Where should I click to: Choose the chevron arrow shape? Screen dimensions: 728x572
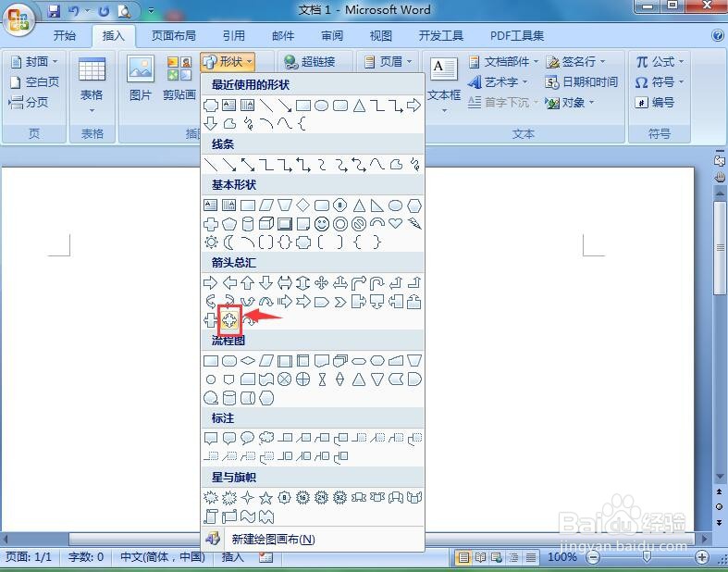[x=340, y=302]
